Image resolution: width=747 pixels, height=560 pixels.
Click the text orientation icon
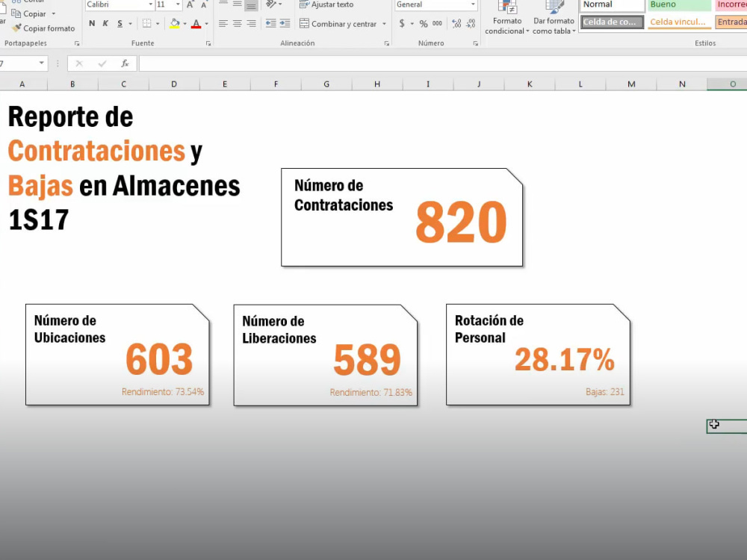click(x=271, y=4)
